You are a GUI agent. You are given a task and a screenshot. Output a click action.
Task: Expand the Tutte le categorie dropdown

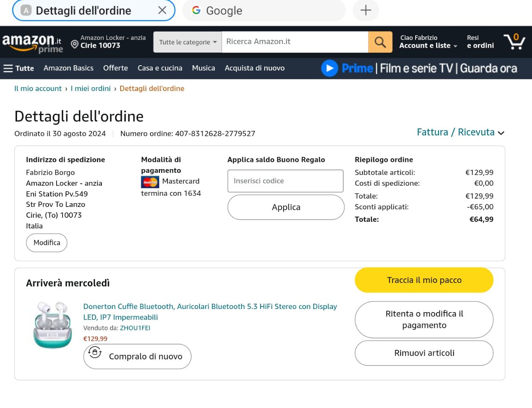pos(188,42)
